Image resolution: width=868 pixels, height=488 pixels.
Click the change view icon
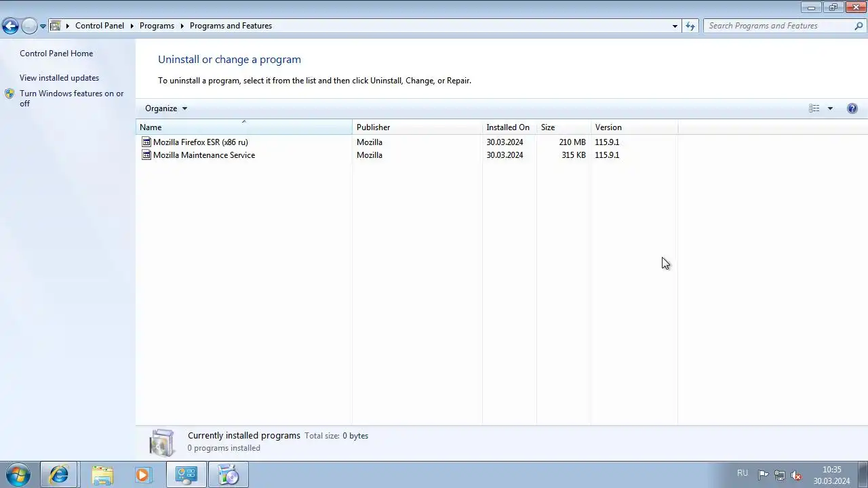(814, 108)
